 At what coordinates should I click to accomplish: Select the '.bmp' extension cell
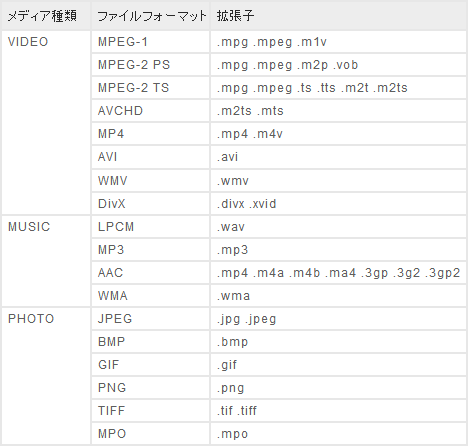[x=338, y=342]
